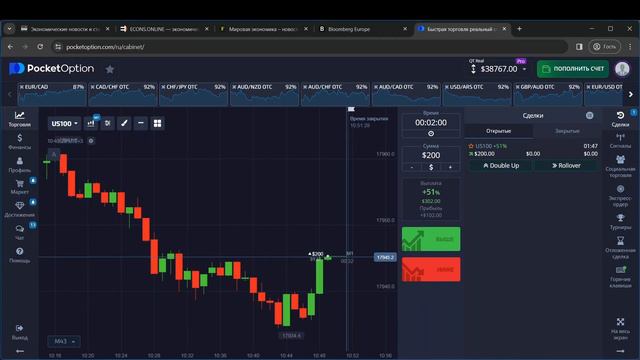Switch to the Open trades tab
640x360 pixels.
click(498, 131)
